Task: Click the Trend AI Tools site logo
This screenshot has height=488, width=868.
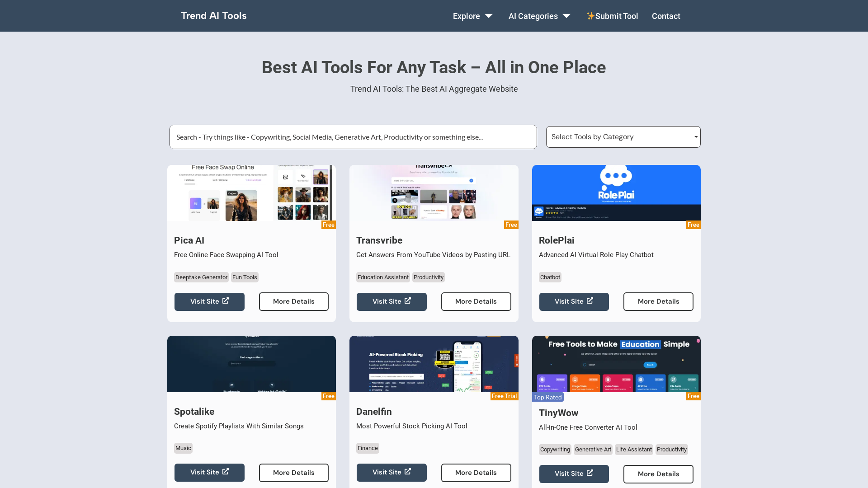Action: coord(214,16)
